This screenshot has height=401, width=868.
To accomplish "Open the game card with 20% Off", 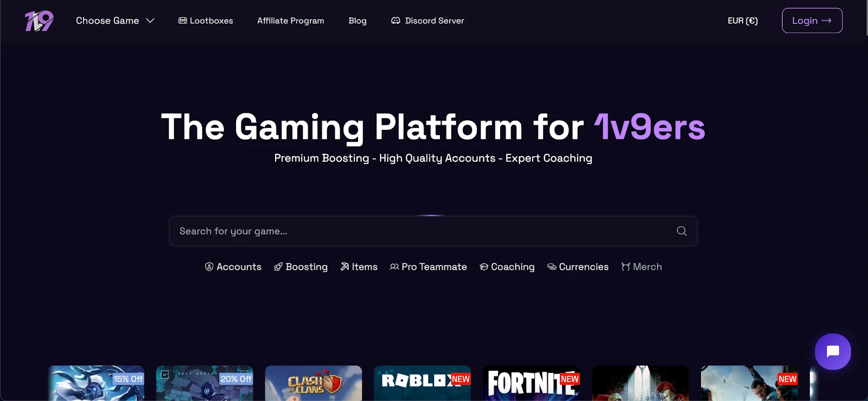I will pos(205,383).
